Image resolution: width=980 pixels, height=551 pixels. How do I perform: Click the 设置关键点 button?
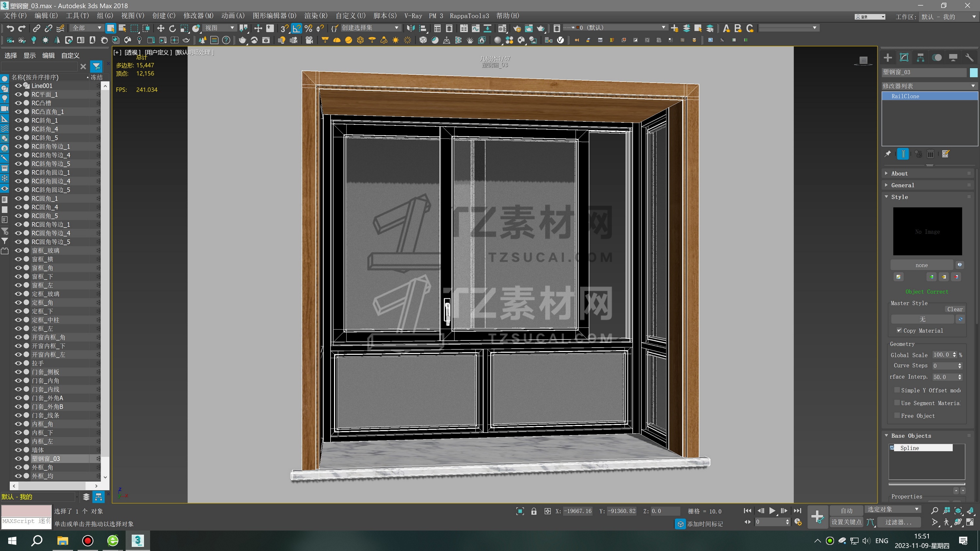[846, 522]
